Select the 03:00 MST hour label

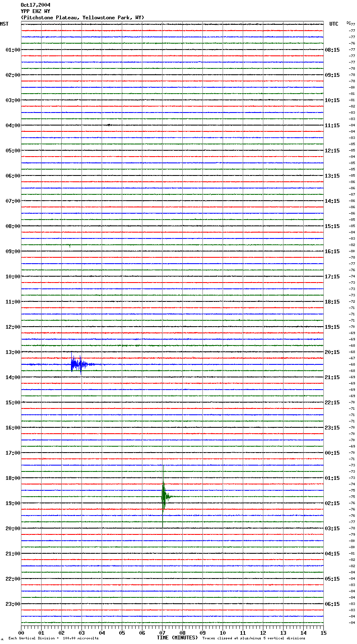point(13,100)
